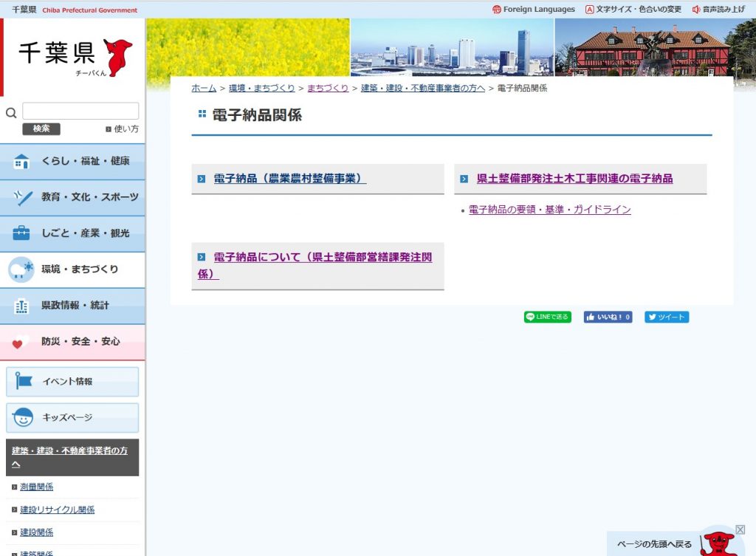This screenshot has height=556, width=756.
Task: Open the 音声読み上げ speaker option
Action: (718, 10)
